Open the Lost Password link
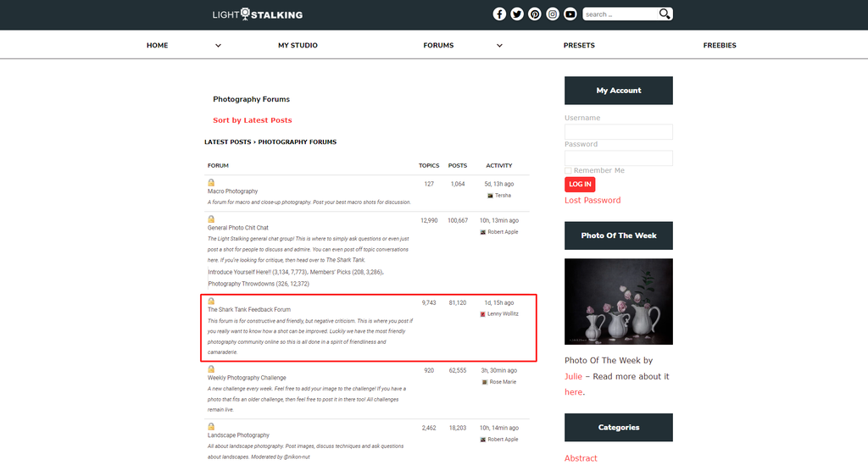 point(593,200)
